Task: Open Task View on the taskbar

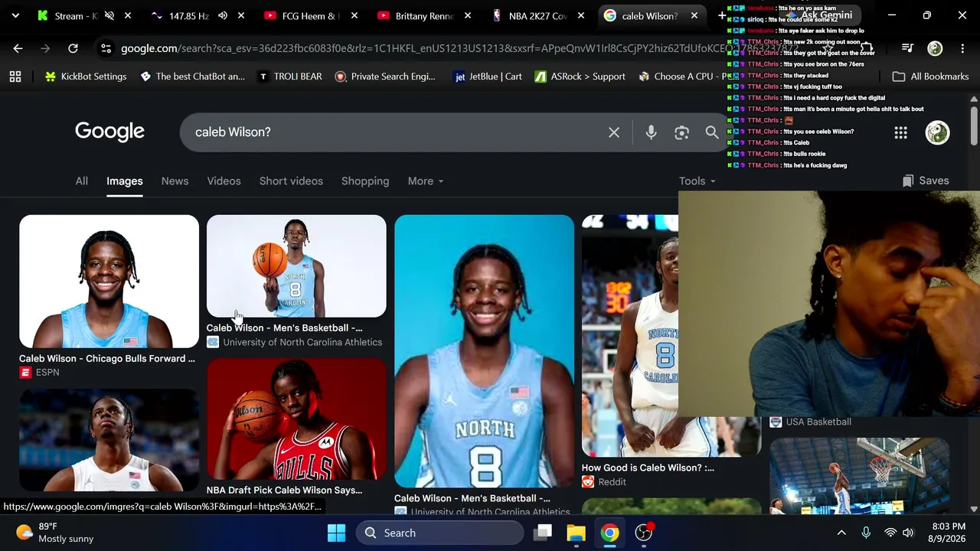Action: pos(543,533)
